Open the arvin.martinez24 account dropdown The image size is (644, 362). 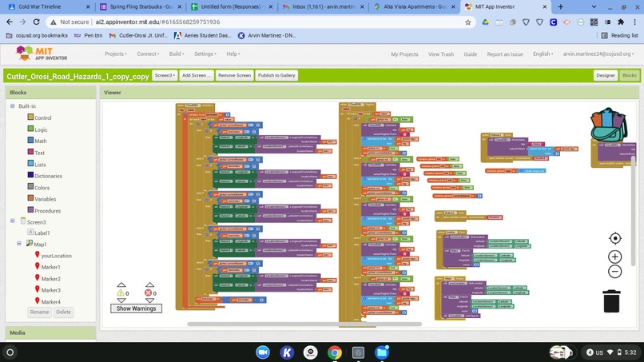[x=598, y=54]
